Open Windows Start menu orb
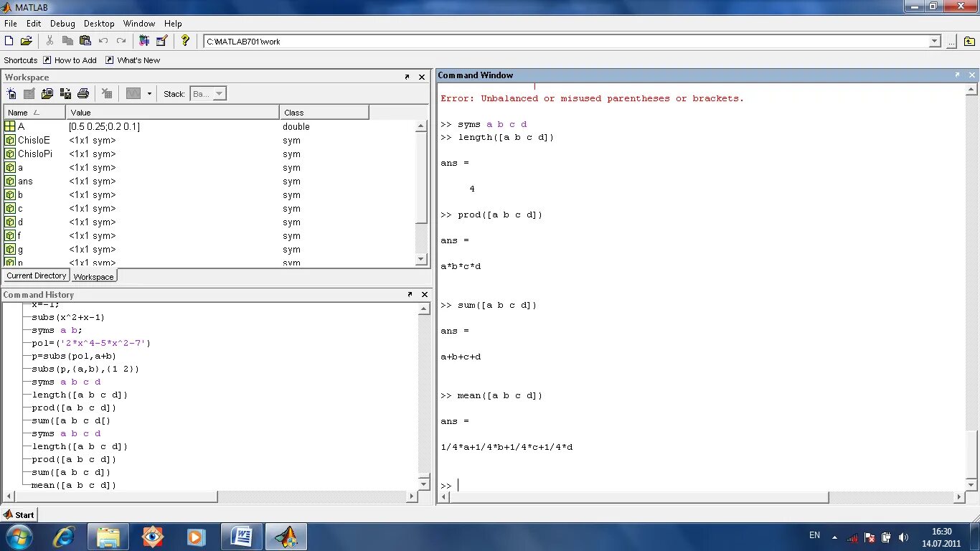Image resolution: width=980 pixels, height=551 pixels. [x=18, y=536]
